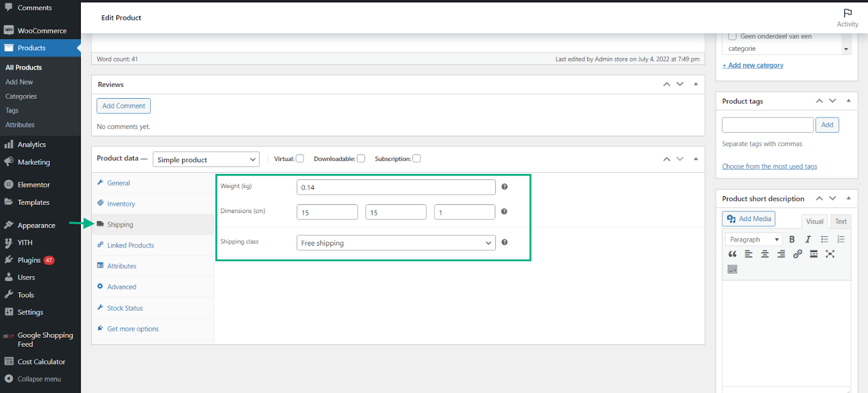Insert a bulleted list

click(825, 239)
